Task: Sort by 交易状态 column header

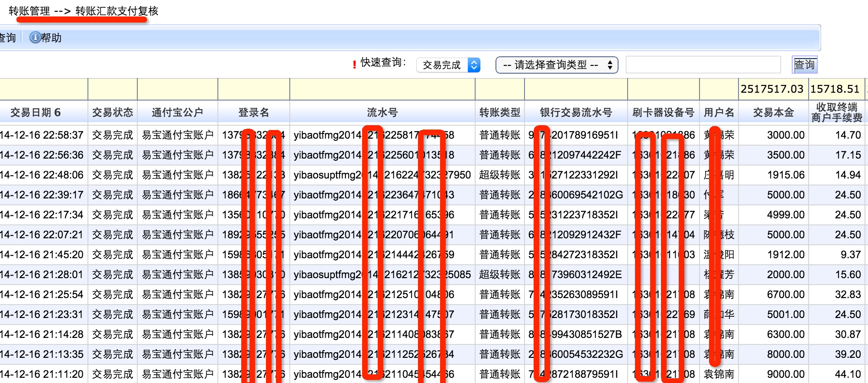Action: click(x=113, y=113)
